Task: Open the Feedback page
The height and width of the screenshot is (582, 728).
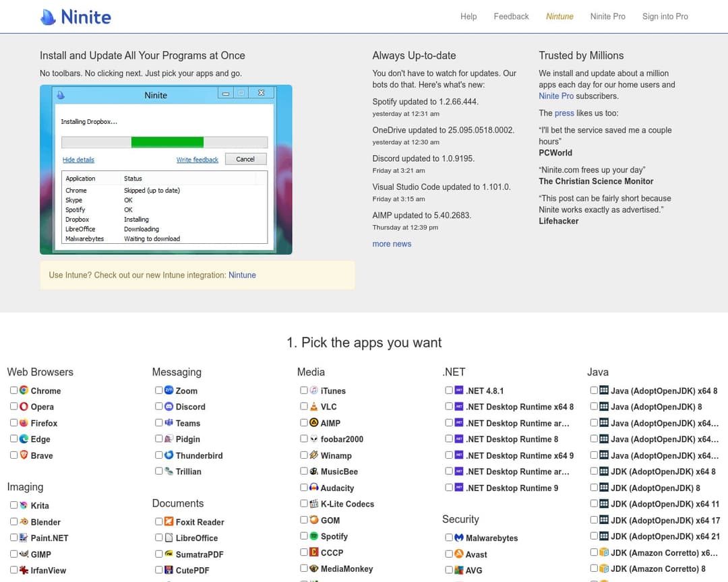Action: coord(511,16)
